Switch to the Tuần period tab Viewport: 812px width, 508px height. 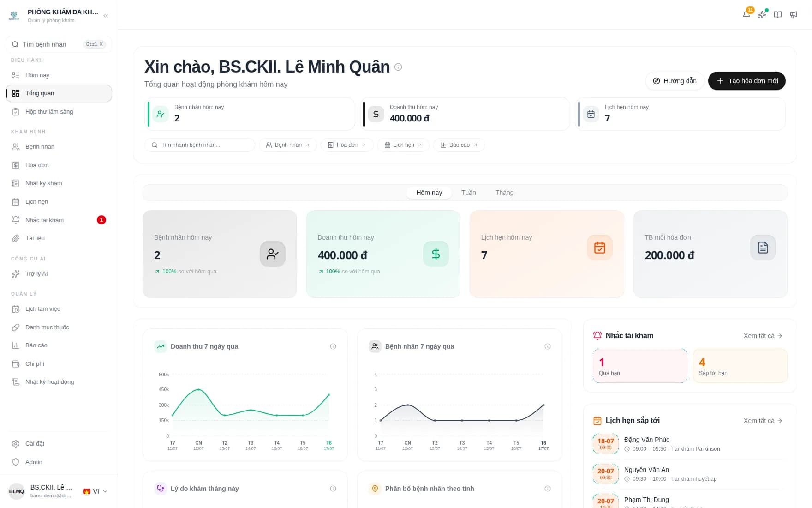coord(469,193)
